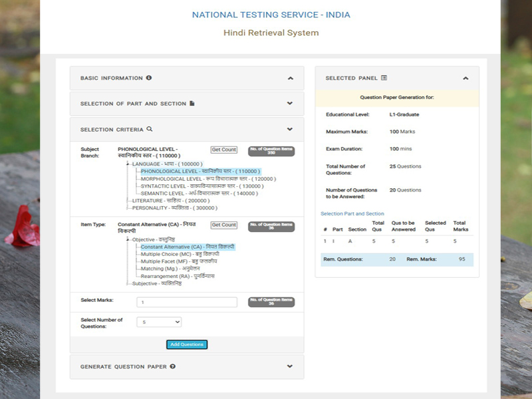Image resolution: width=532 pixels, height=399 pixels.
Task: Select LANGUAGE (100000) tree node
Action: pyautogui.click(x=168, y=164)
